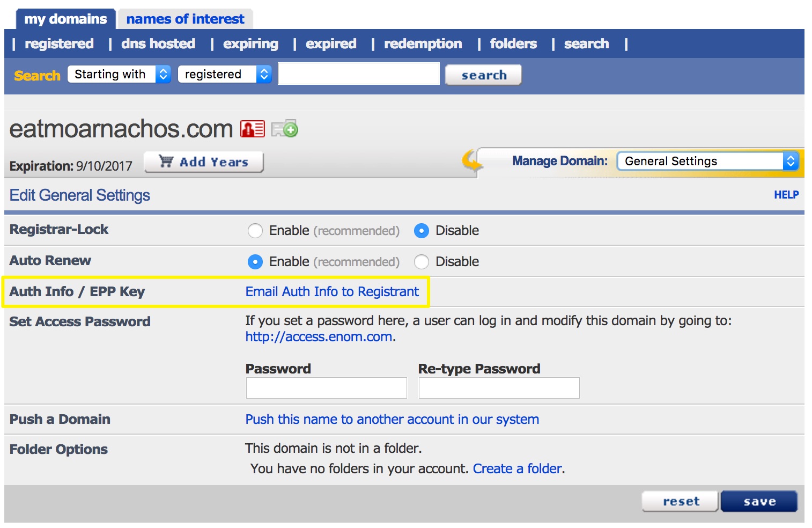Viewport: 812px width, 528px height.
Task: Open the Starting with search dropdown
Action: 119,74
